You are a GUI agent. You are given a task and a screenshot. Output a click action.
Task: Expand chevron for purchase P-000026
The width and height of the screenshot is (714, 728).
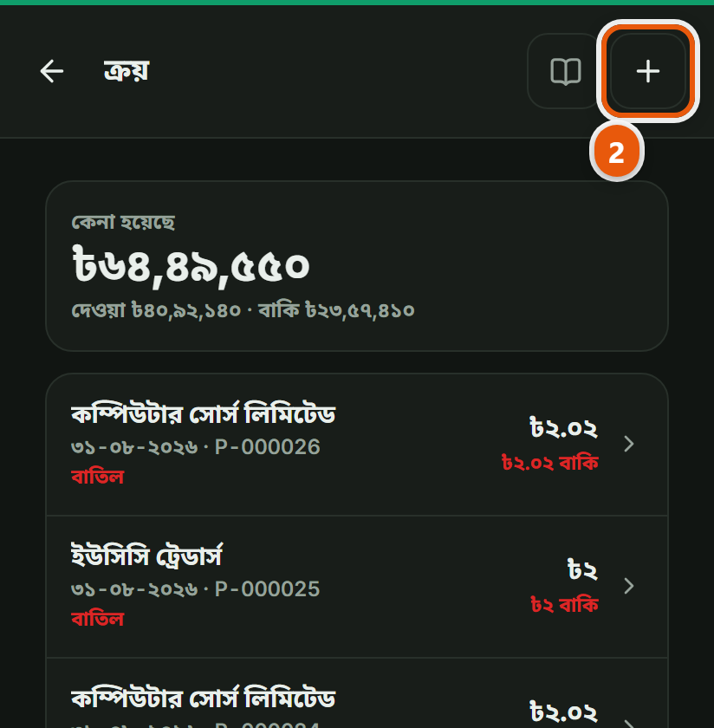629,445
